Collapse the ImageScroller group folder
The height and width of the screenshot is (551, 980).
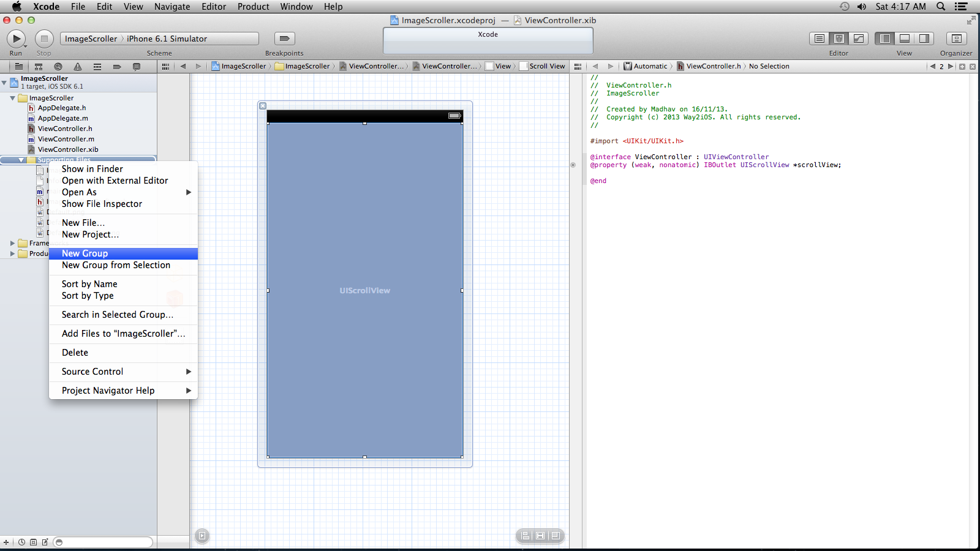(x=12, y=98)
